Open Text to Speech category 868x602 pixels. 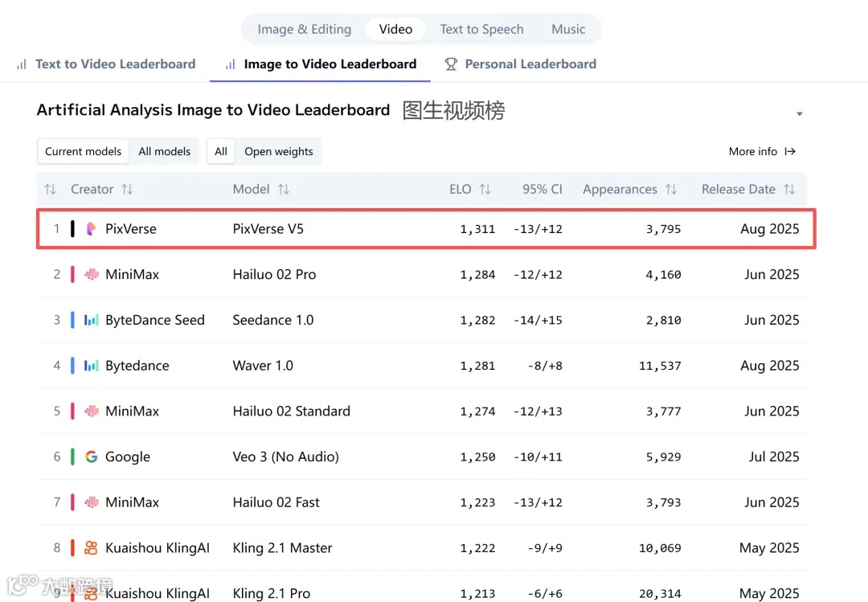coord(481,30)
